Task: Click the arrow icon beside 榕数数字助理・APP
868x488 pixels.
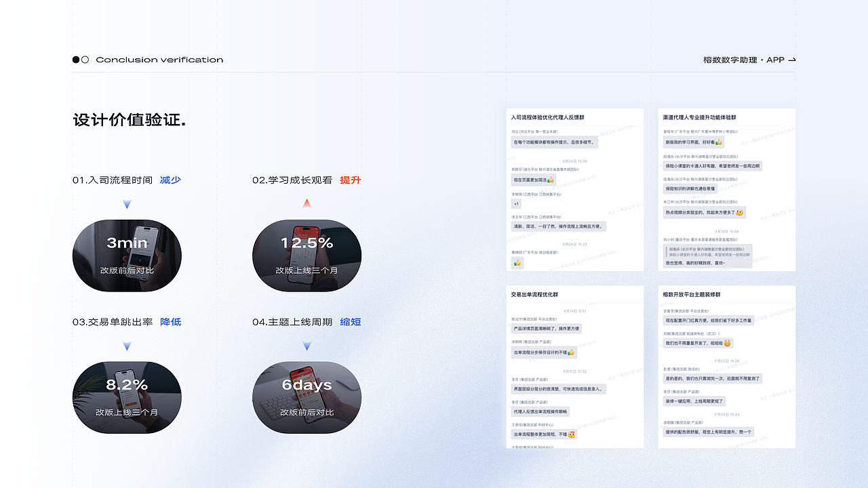Action: [x=793, y=60]
